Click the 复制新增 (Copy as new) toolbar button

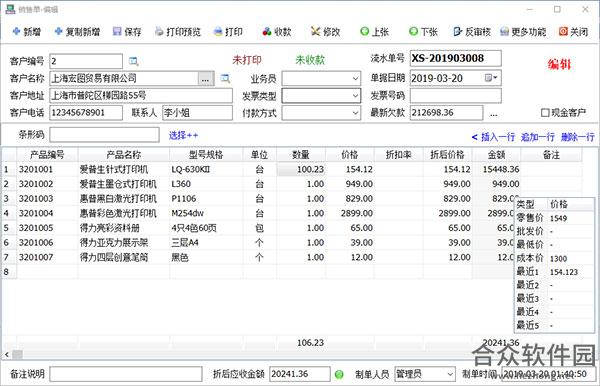tap(77, 32)
